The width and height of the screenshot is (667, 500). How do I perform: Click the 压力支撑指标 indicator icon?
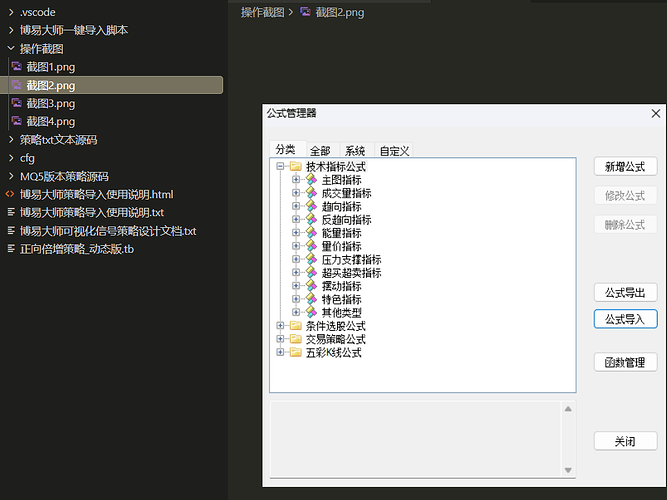tap(311, 259)
